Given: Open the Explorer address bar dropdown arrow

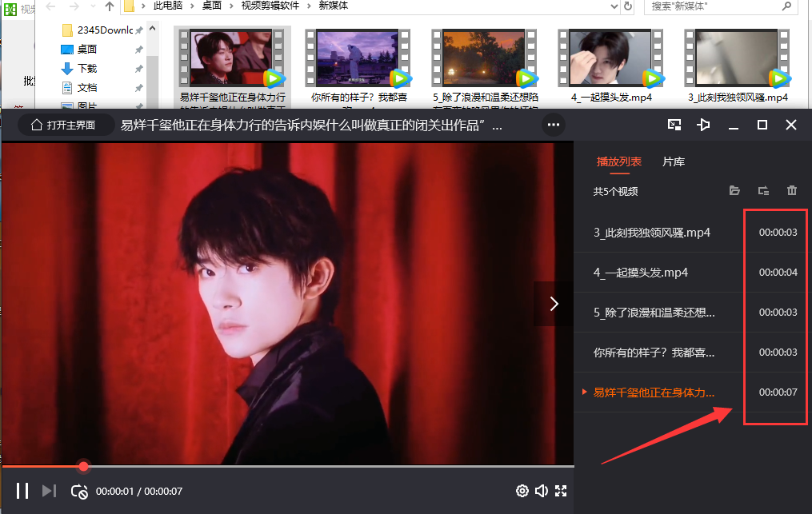Looking at the screenshot, I should pos(614,6).
